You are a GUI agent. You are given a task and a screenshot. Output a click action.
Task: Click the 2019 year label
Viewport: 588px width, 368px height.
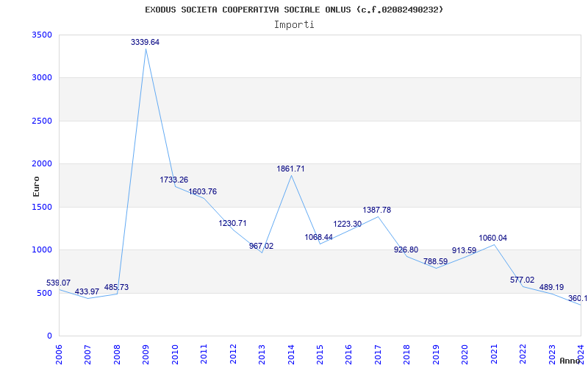[x=436, y=355]
